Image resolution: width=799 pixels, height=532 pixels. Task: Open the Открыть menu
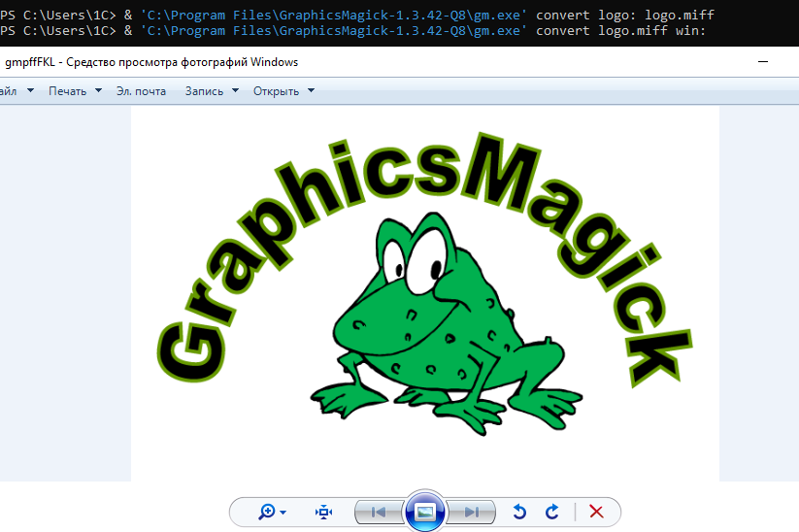tap(276, 91)
